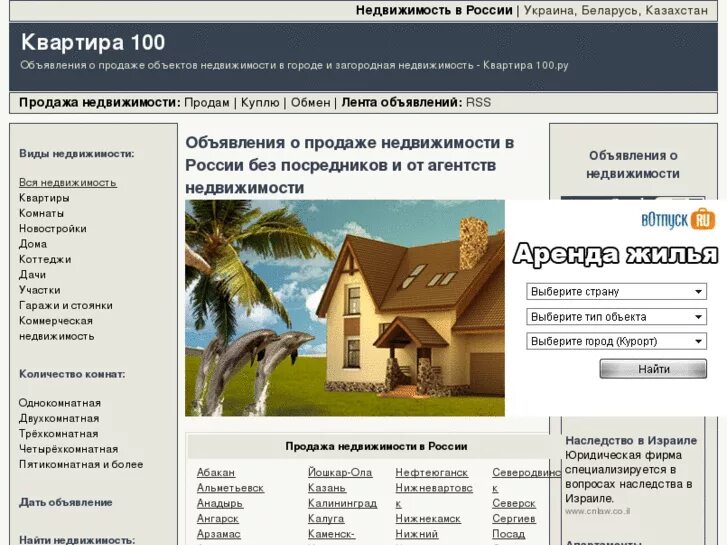Click the vOtpusk.ru logo in ad
The width and height of the screenshot is (727, 545).
click(678, 219)
